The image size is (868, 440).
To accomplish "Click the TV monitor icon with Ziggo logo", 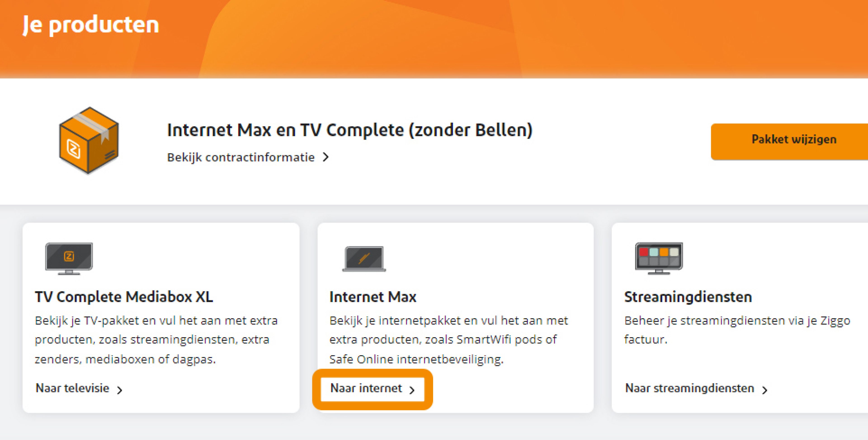I will pos(69,258).
